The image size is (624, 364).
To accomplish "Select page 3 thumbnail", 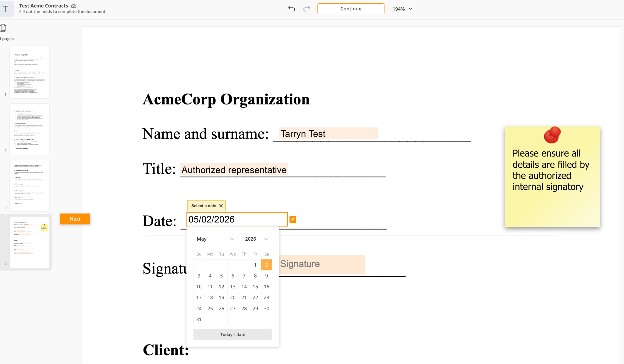I will 29,186.
